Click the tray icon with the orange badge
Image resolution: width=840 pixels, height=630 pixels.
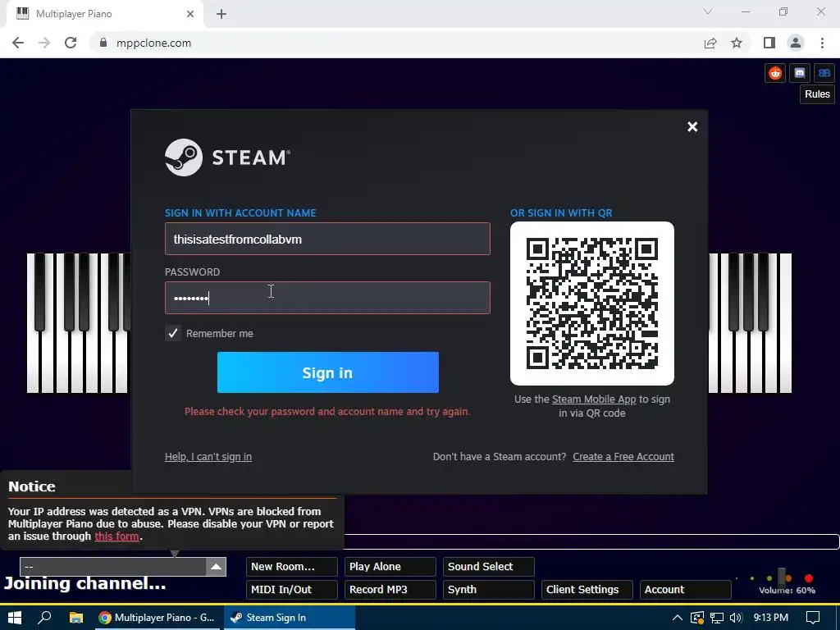(697, 618)
